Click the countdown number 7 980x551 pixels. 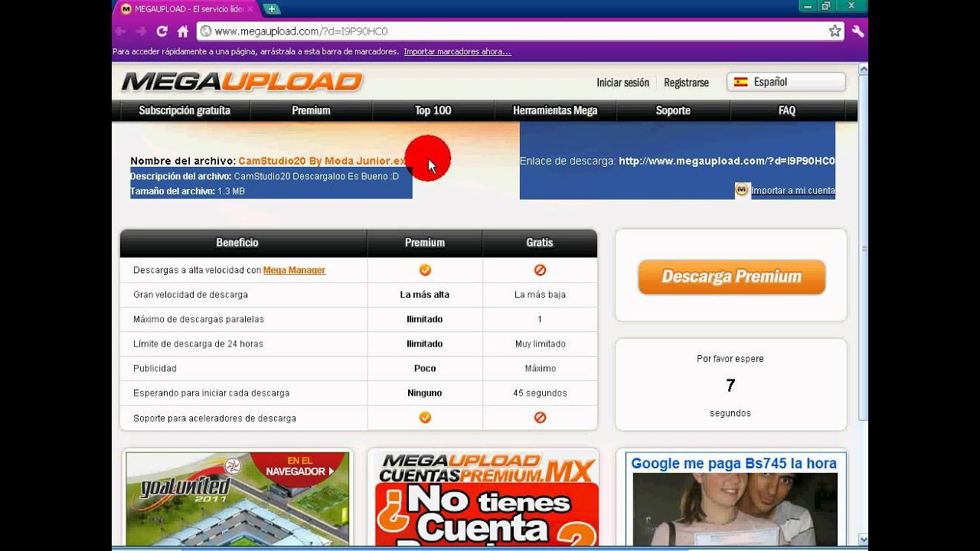pyautogui.click(x=730, y=386)
